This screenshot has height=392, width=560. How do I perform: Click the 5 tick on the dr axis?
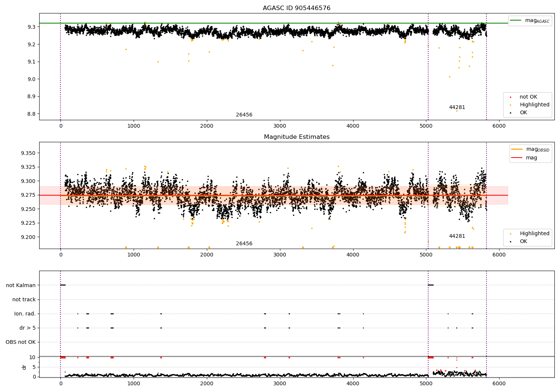pyautogui.click(x=34, y=367)
